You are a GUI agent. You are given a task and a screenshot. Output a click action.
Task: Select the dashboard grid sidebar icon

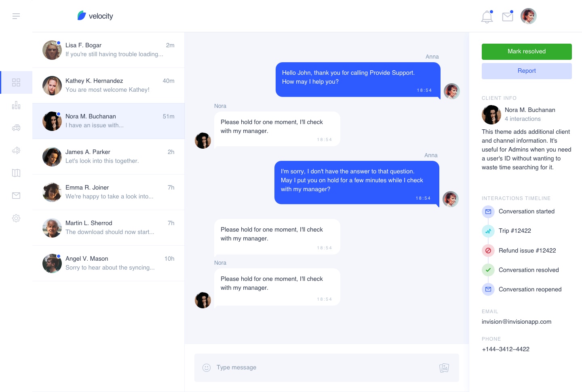point(16,82)
